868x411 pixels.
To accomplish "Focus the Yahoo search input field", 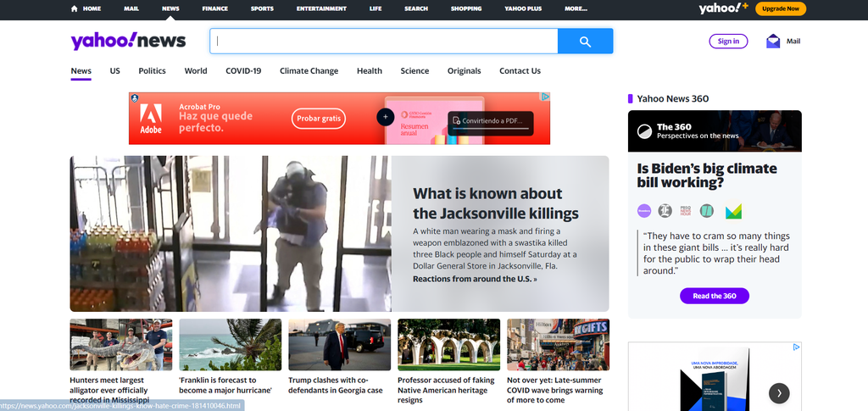I will coord(383,42).
